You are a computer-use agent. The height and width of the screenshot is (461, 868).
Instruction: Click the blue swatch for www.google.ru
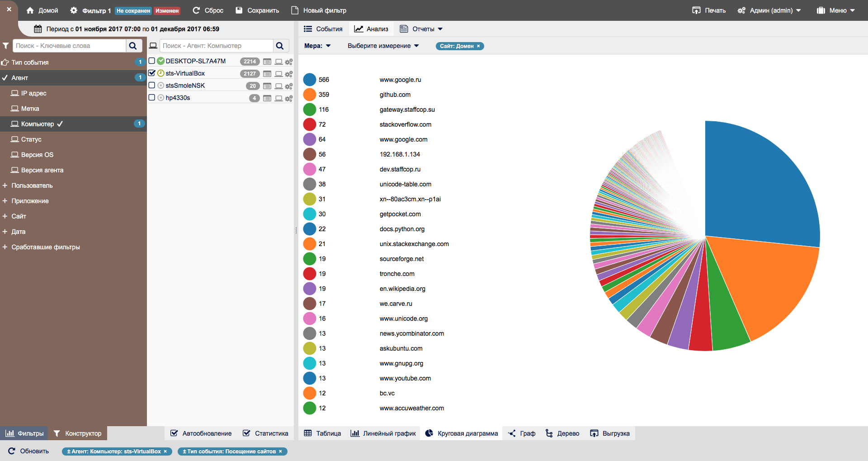pyautogui.click(x=310, y=80)
